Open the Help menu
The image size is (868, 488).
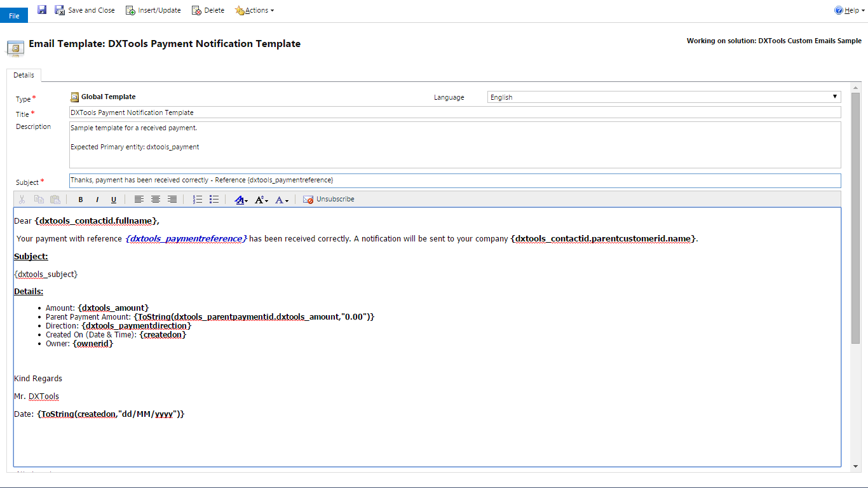pos(850,10)
